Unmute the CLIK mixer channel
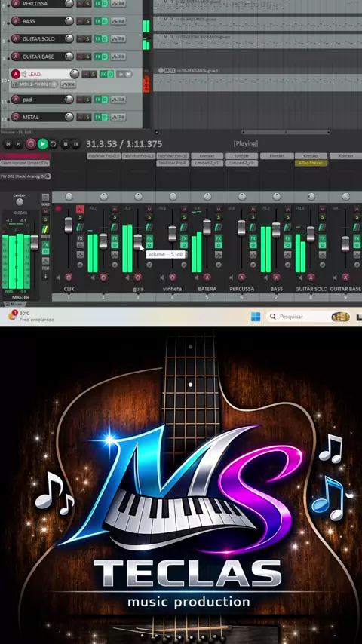Screen dimensions: 362x644 pos(80,210)
